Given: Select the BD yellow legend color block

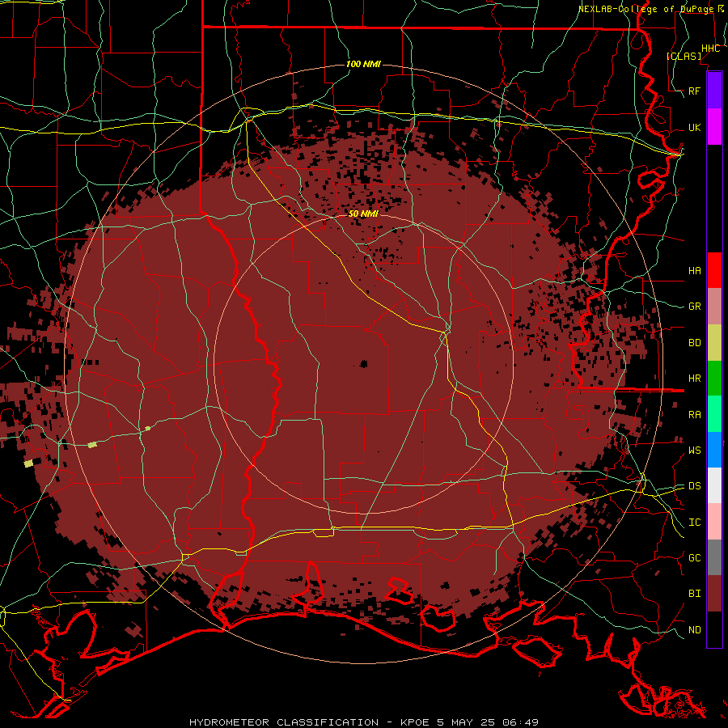Looking at the screenshot, I should click(714, 343).
